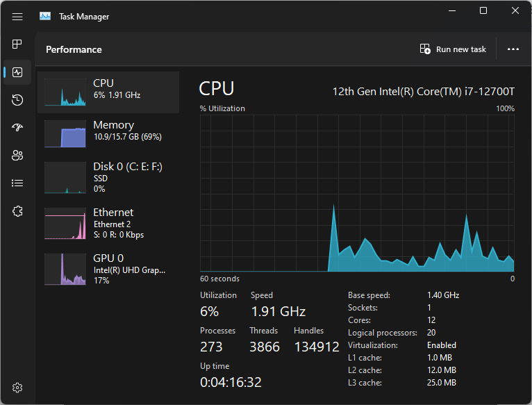This screenshot has height=405, width=532.
Task: Close the Task Manager window
Action: tap(515, 10)
